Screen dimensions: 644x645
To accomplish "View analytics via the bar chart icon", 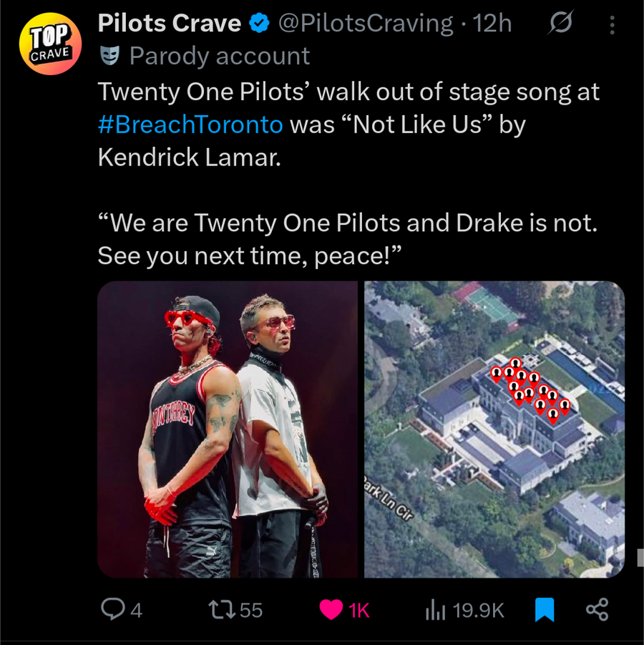I will pos(435,610).
